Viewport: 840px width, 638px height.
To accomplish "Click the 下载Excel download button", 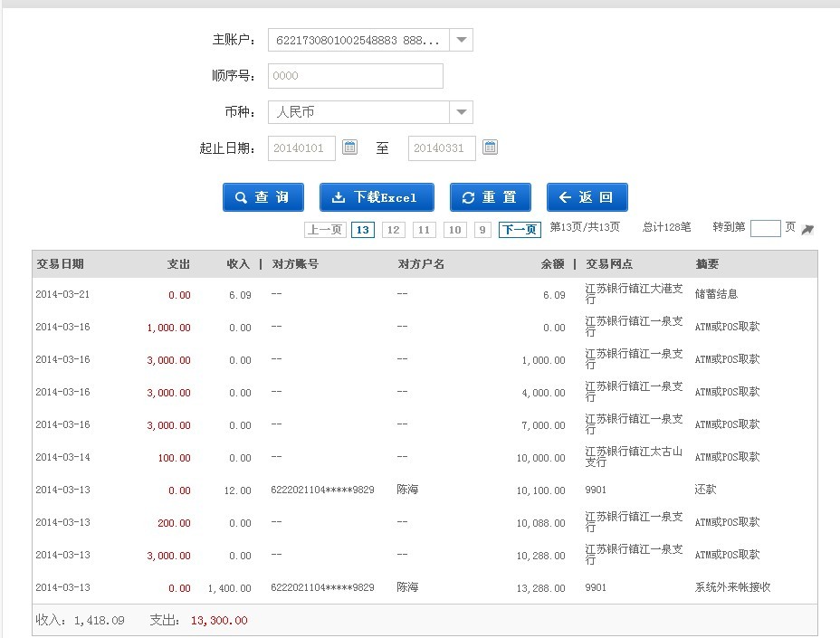I will 377,197.
